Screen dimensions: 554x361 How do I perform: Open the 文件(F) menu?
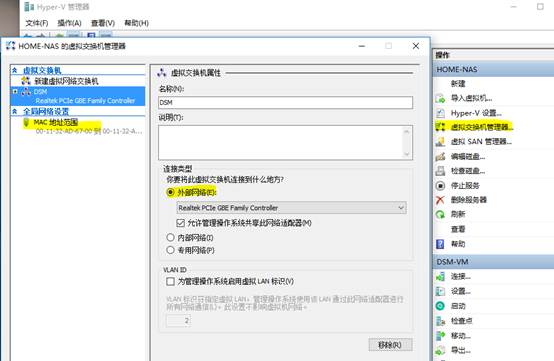click(x=37, y=23)
